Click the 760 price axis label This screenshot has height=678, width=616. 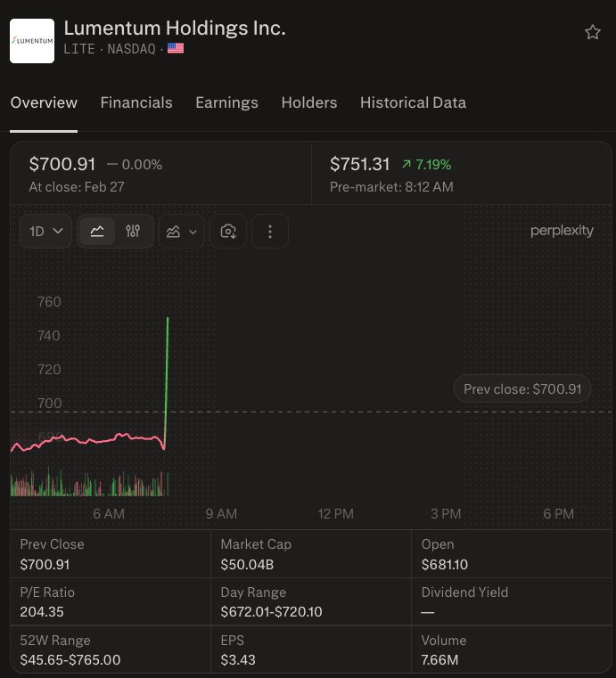tap(49, 302)
